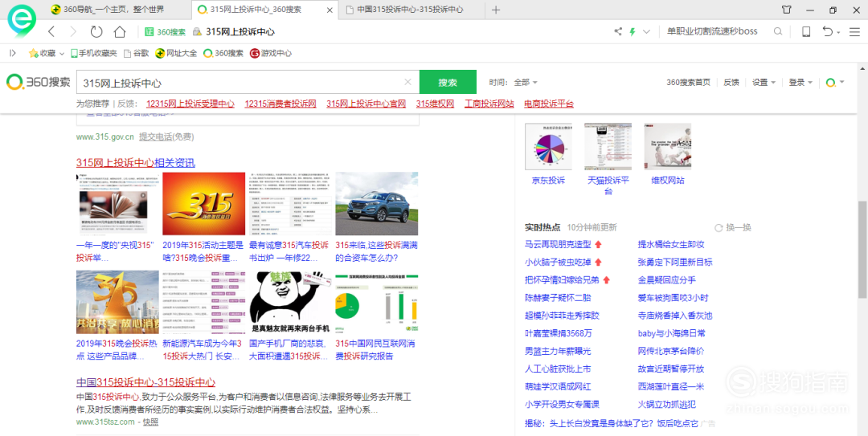The image size is (868, 436).
Task: Go back with the back arrow
Action: [51, 31]
